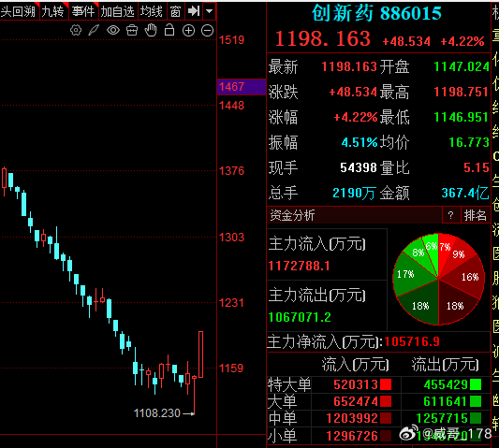The width and height of the screenshot is (499, 448).
Task: Click the 最高 value 1198.751
Action: point(462,92)
